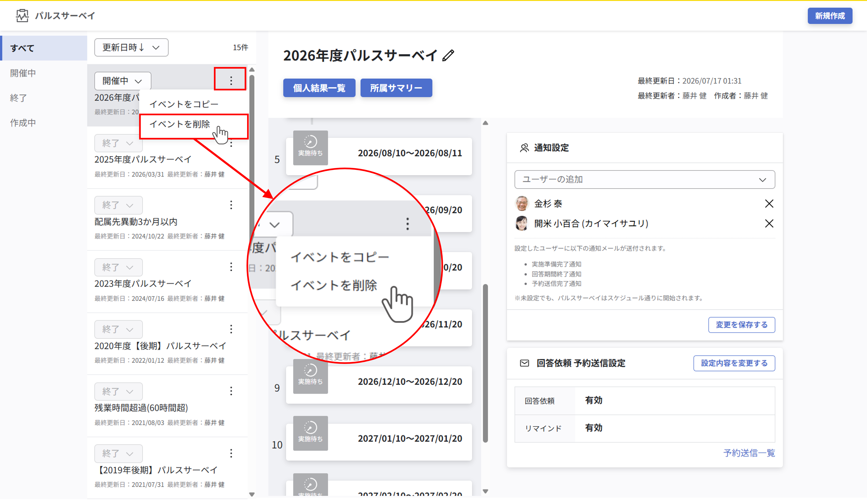The width and height of the screenshot is (867, 504).
Task: Open 終了 status dropdown for 【2019年後期】パルスサーベイ
Action: [118, 453]
